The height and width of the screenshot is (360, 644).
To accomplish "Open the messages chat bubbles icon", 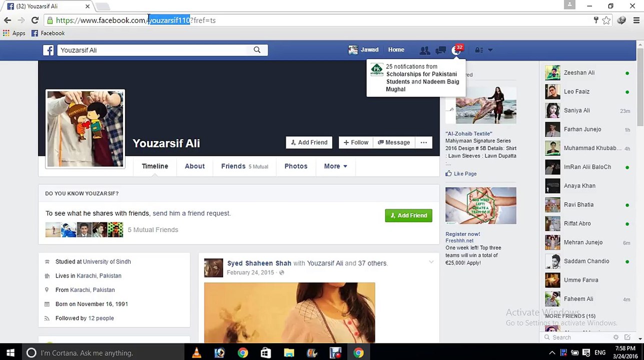I will click(x=440, y=50).
